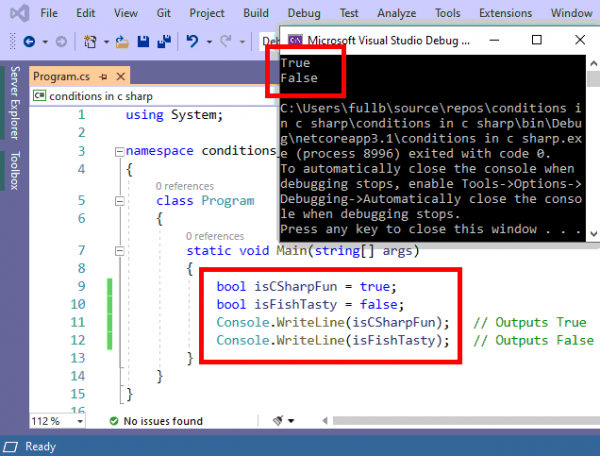The image size is (600, 456).
Task: Save the current file with Save icon
Action: tap(143, 42)
